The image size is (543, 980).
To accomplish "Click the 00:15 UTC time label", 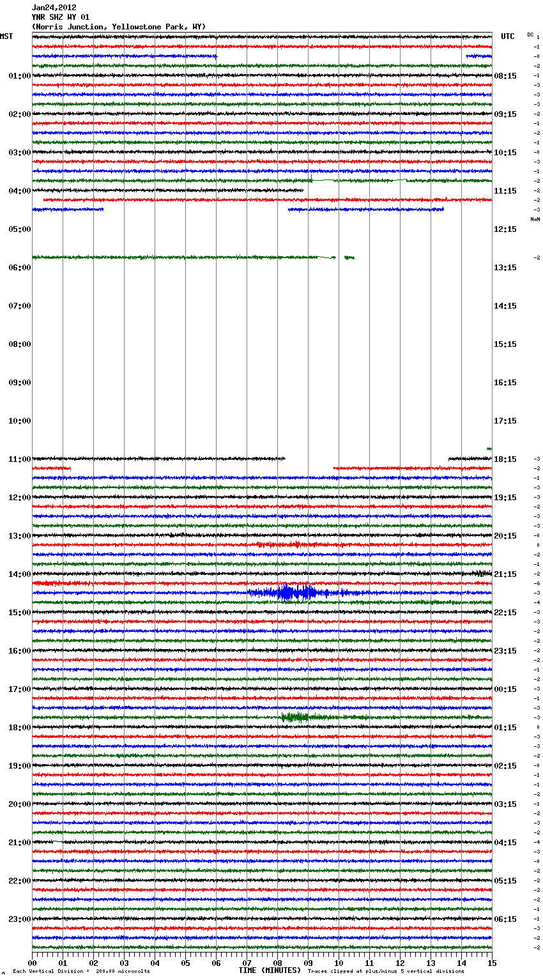I will tap(505, 689).
